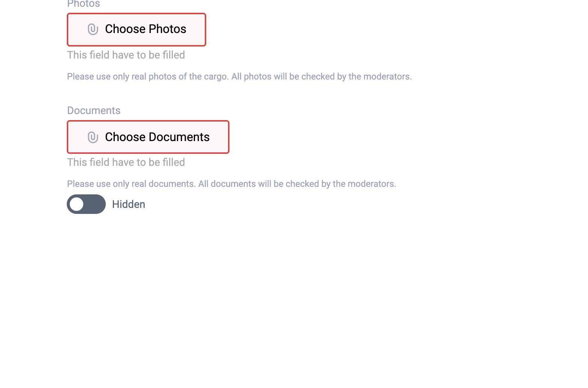Click the real photos of cargo hint text

pos(240,77)
